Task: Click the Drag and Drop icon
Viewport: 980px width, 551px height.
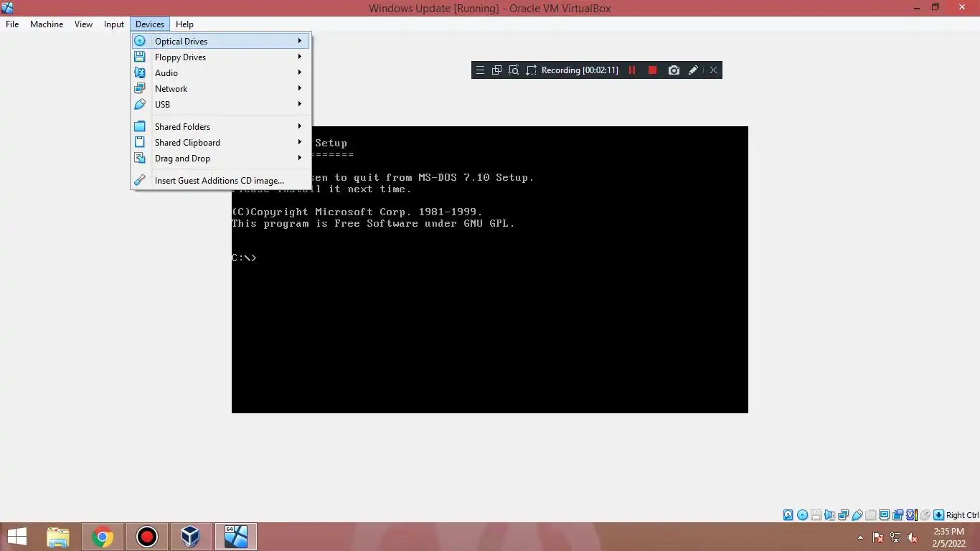Action: [140, 158]
